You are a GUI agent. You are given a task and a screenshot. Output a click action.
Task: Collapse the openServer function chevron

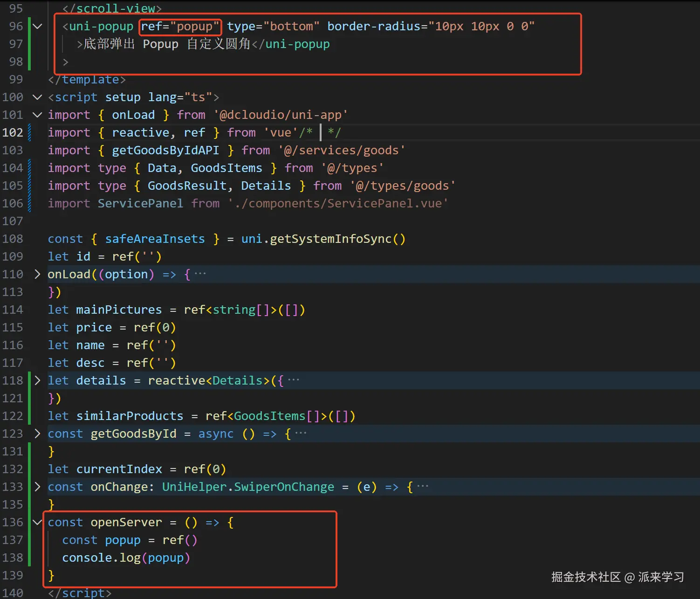tap(37, 523)
